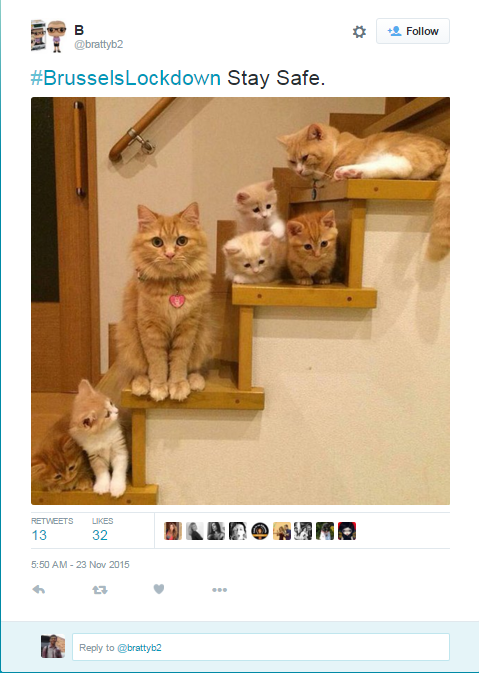This screenshot has height=673, width=479.
Task: Open the #BrusselsLockdown hashtag link
Action: tap(126, 78)
